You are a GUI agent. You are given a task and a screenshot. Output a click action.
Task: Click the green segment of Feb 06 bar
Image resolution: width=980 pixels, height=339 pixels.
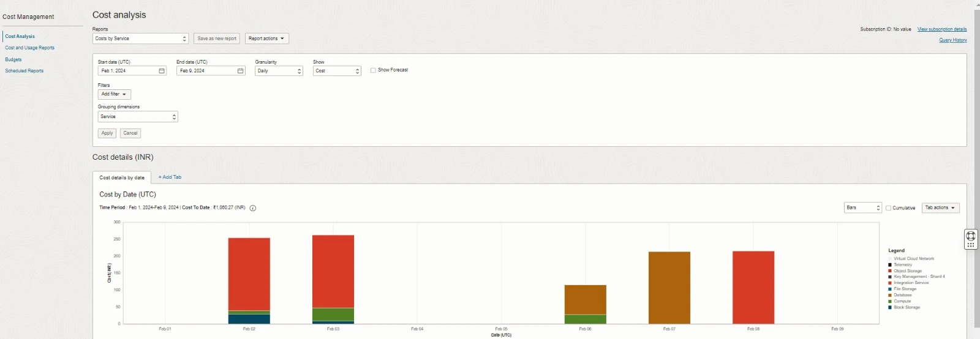pos(586,319)
